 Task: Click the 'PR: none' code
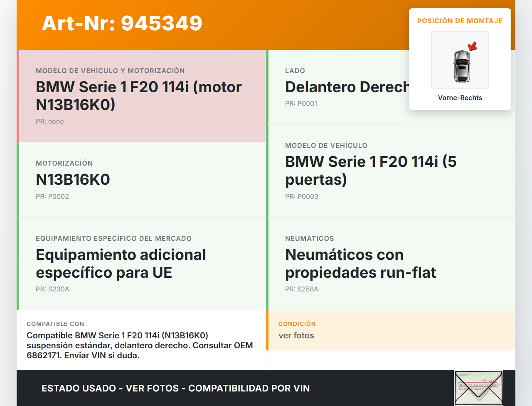click(50, 121)
